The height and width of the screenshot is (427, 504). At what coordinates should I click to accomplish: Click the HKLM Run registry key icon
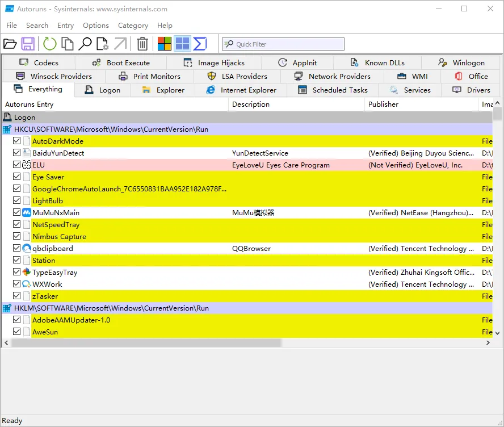(7, 308)
